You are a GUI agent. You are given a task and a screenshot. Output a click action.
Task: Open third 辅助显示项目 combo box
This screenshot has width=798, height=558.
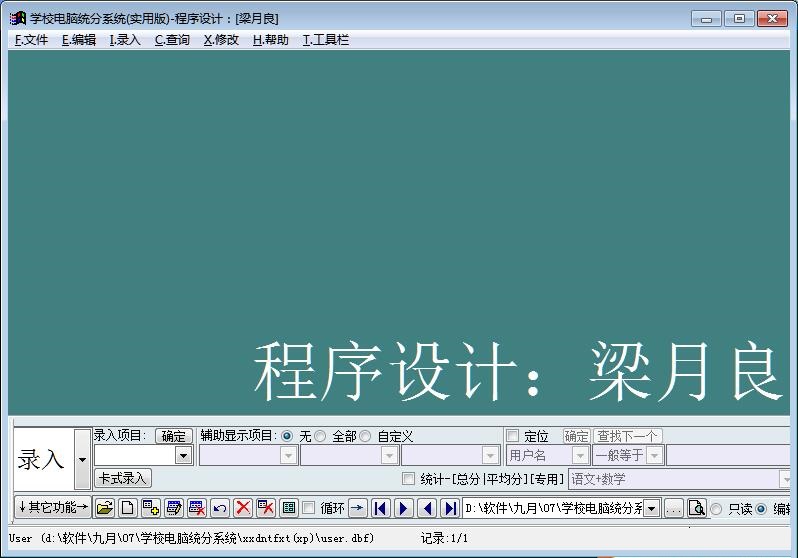[x=490, y=455]
